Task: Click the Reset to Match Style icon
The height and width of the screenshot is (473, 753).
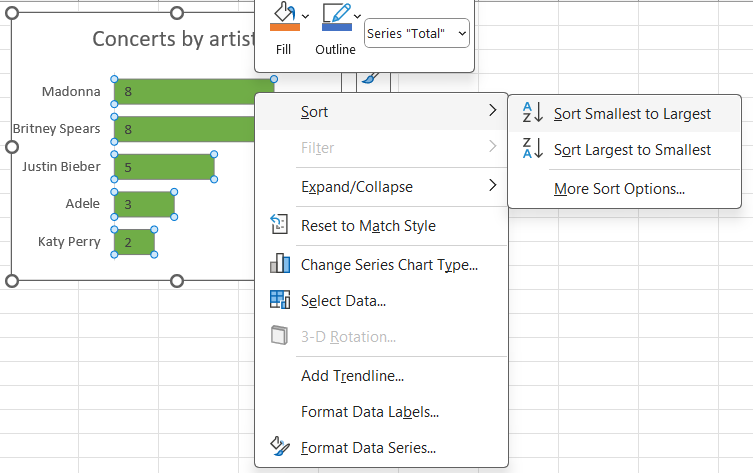Action: 280,225
